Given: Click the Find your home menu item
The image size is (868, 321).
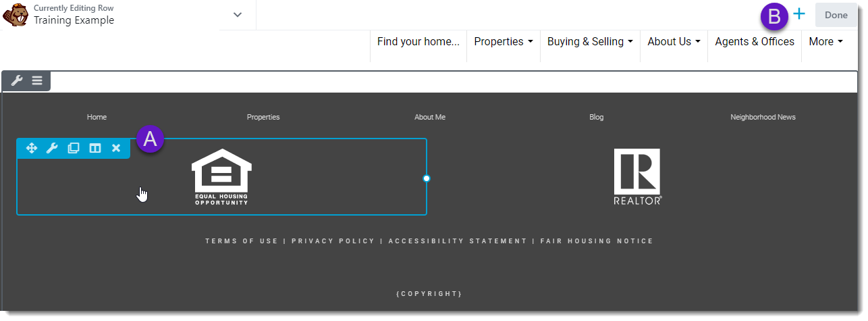Looking at the screenshot, I should tap(418, 42).
